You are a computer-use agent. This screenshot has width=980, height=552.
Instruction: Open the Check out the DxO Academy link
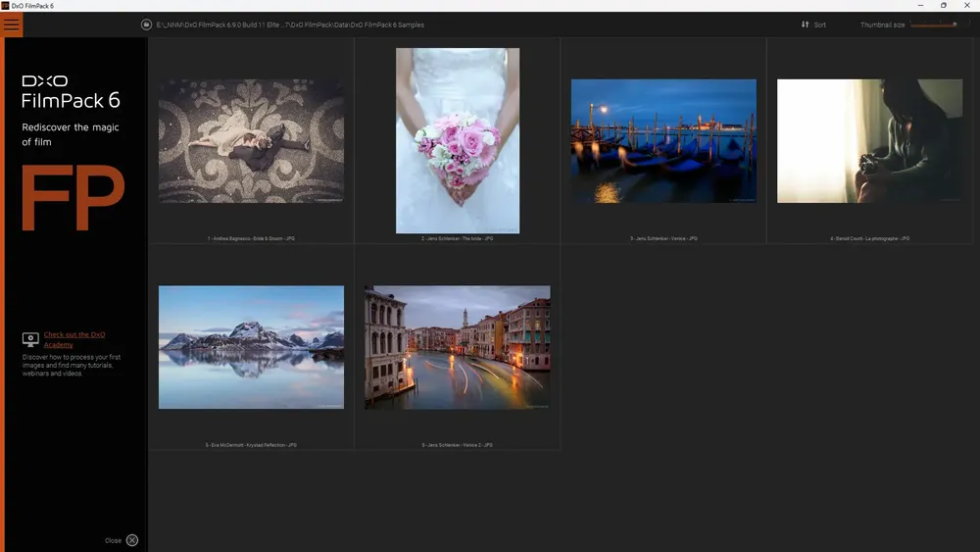(74, 339)
